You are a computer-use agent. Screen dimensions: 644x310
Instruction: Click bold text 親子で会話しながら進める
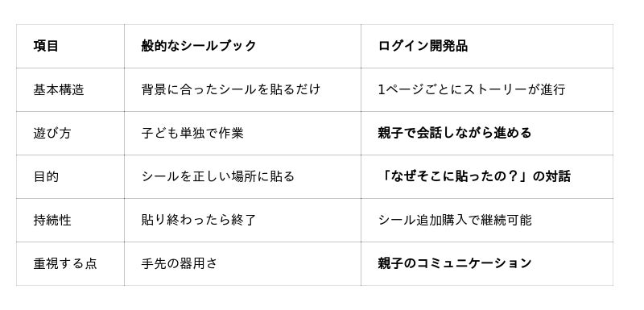pyautogui.click(x=455, y=133)
